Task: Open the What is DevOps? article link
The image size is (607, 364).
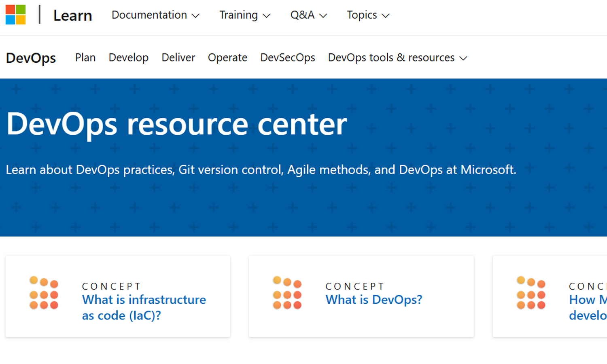Action: point(374,300)
